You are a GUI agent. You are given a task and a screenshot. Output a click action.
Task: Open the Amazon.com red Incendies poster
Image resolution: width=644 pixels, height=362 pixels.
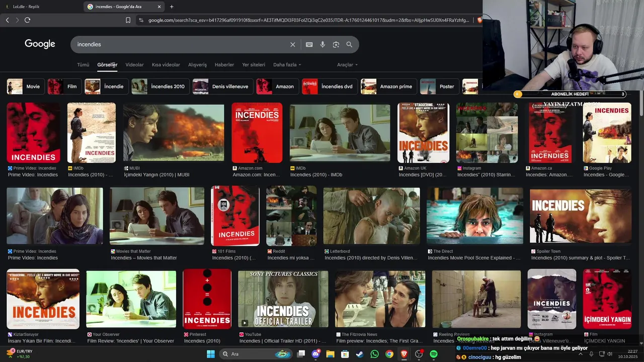point(257,133)
